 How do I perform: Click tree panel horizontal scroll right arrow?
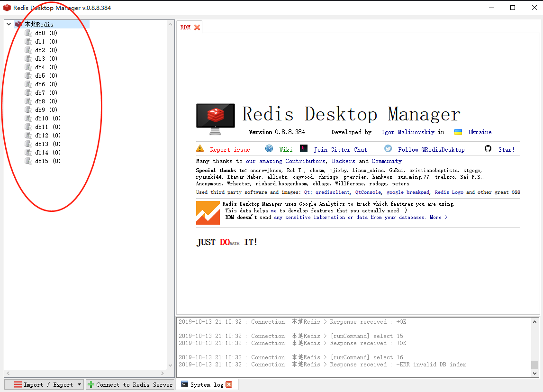point(163,374)
